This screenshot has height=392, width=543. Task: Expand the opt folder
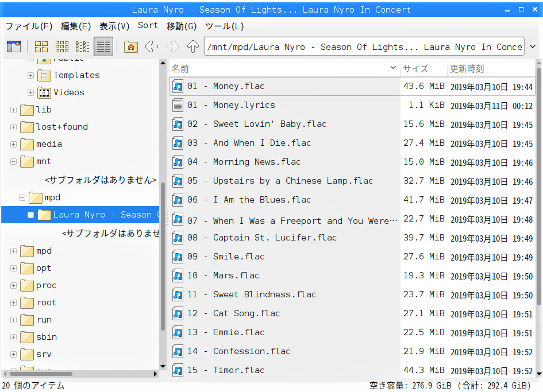14,268
